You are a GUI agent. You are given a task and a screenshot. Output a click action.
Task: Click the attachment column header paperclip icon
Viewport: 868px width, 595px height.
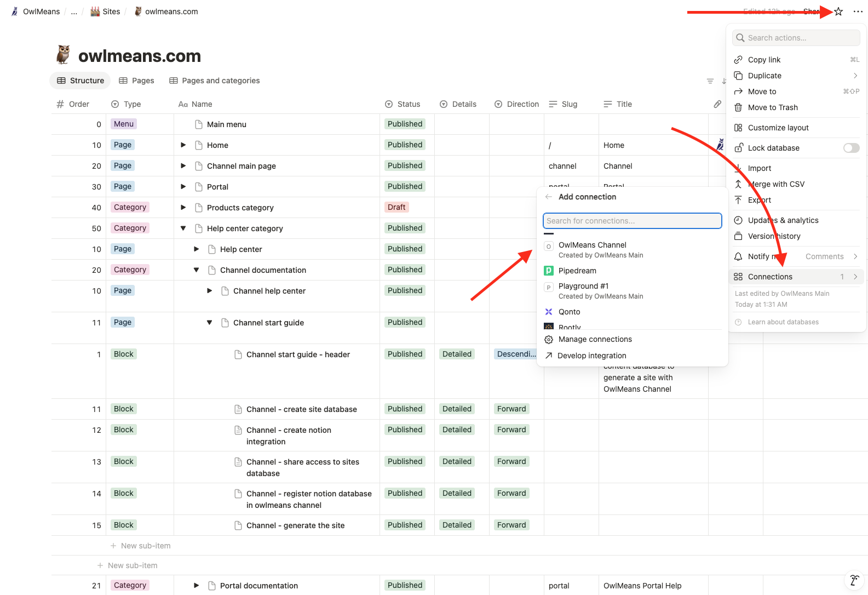point(717,104)
